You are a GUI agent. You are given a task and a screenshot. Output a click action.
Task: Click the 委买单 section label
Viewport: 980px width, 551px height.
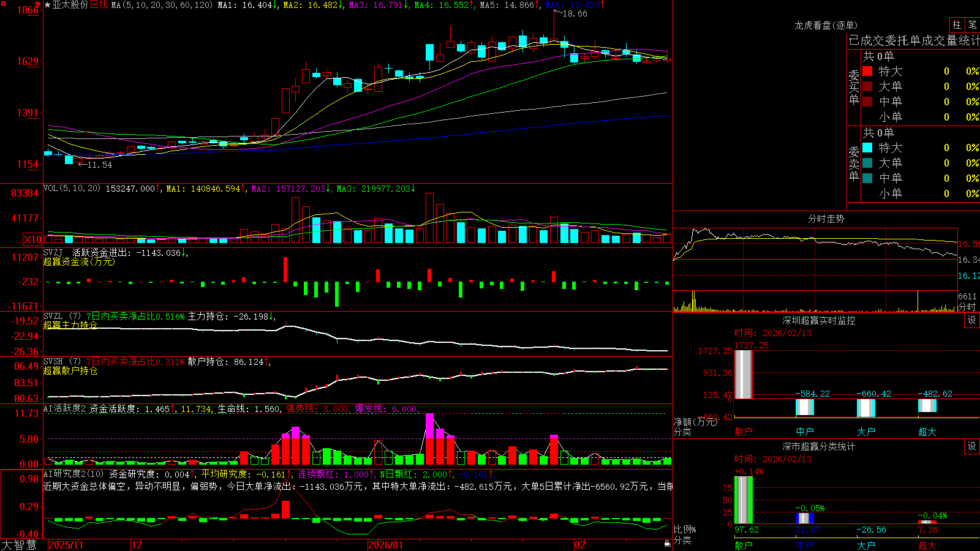[854, 88]
